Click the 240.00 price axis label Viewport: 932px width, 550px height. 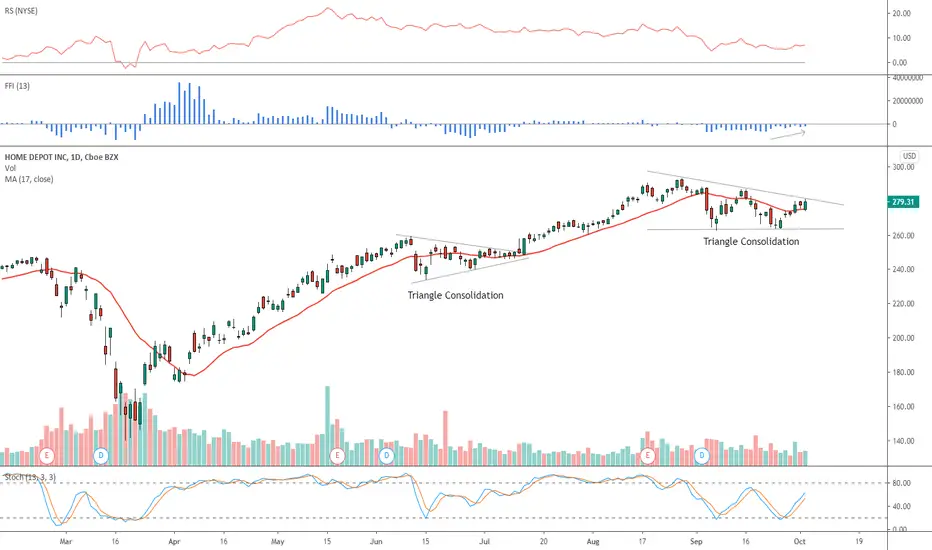pyautogui.click(x=903, y=269)
